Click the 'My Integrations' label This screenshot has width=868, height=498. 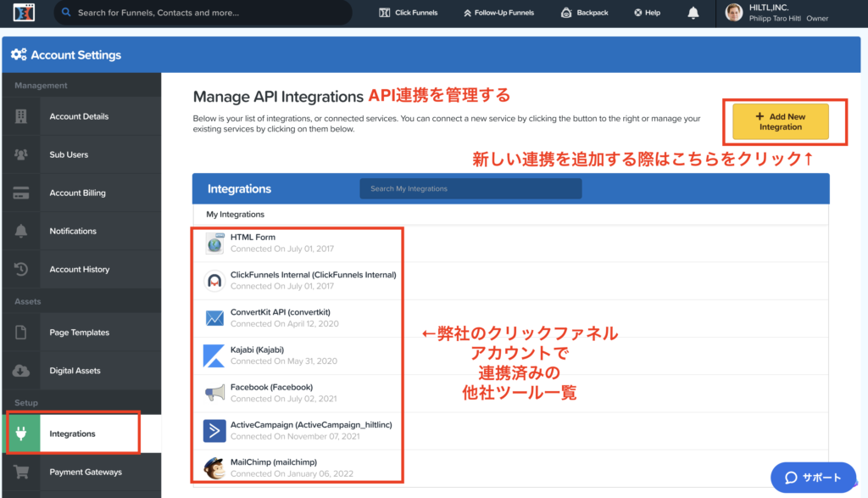(x=236, y=215)
